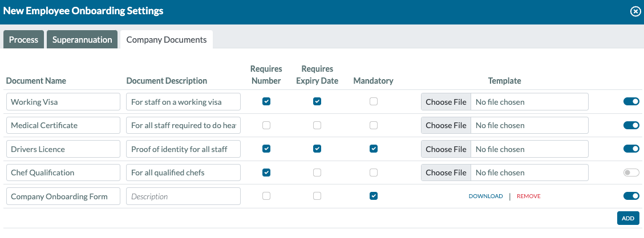Click the Requires Expiry Date column header
The height and width of the screenshot is (238, 644).
click(x=317, y=75)
